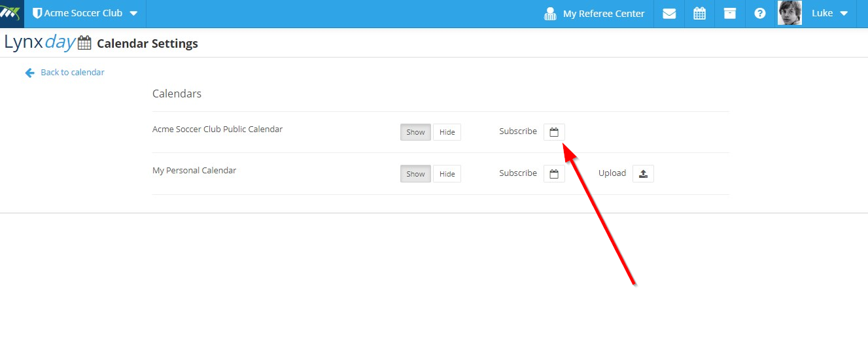The width and height of the screenshot is (868, 363).
Task: Open the calendar icon in top bar
Action: pyautogui.click(x=699, y=14)
